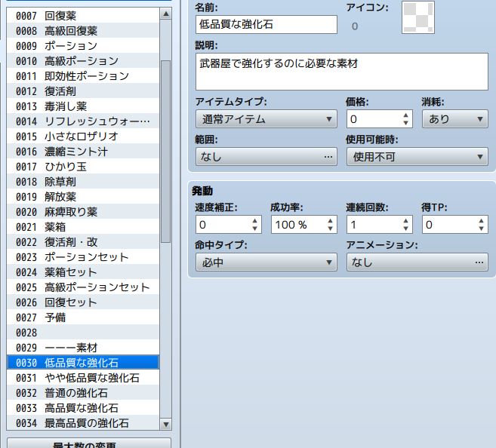Decrease the 速度補正 speed value
Viewport: 496px width, 448px height.
pos(255,229)
